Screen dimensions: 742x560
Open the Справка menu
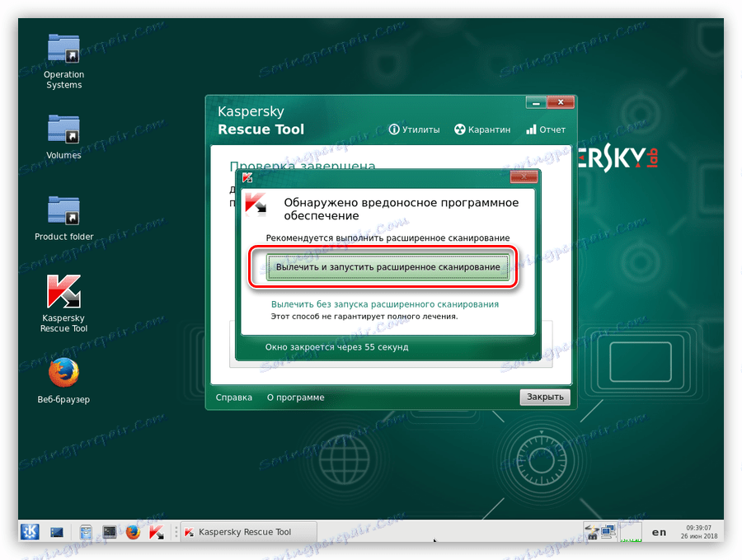click(x=233, y=397)
